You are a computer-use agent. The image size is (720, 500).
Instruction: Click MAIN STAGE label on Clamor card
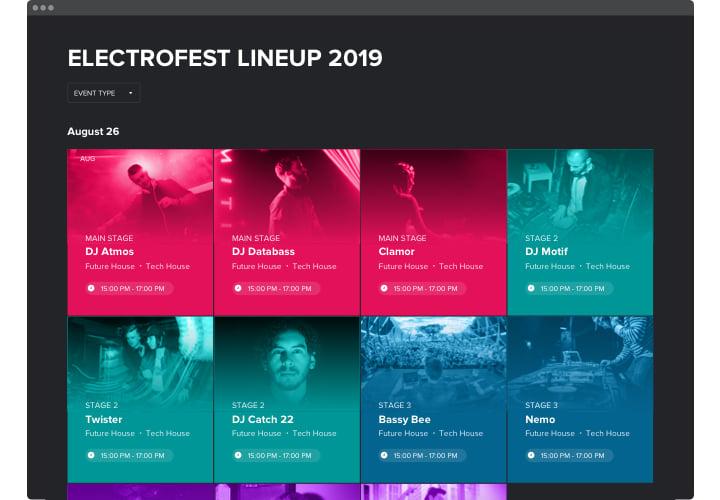(402, 238)
